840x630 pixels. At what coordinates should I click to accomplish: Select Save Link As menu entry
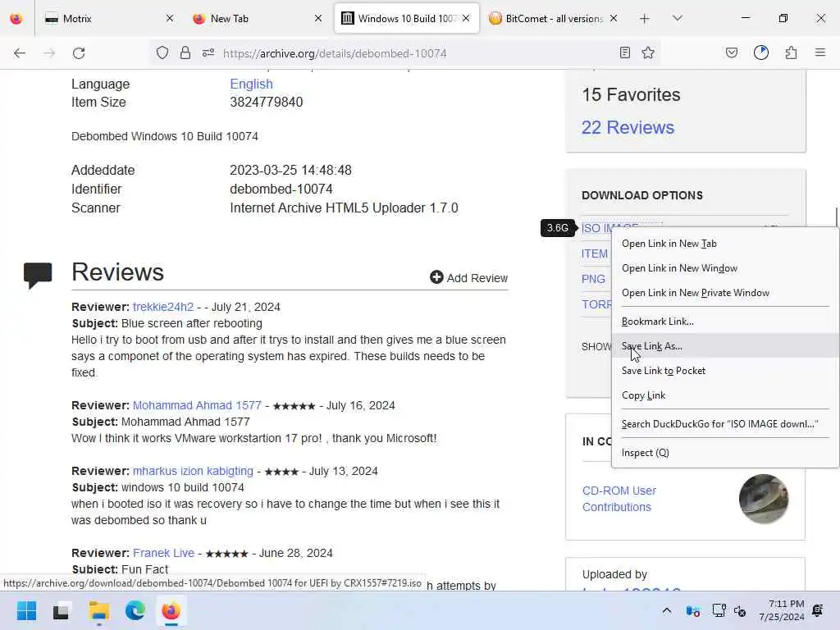tap(725, 346)
